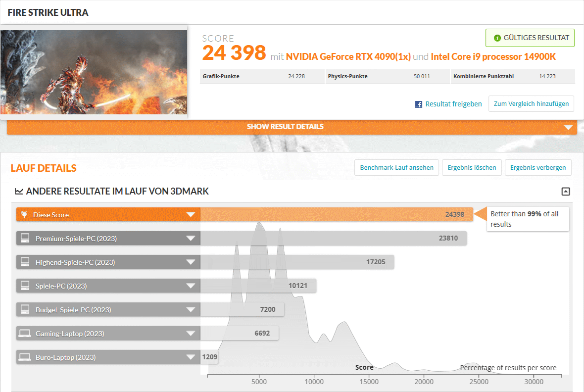Expand Show Result Details bar

[x=568, y=127]
